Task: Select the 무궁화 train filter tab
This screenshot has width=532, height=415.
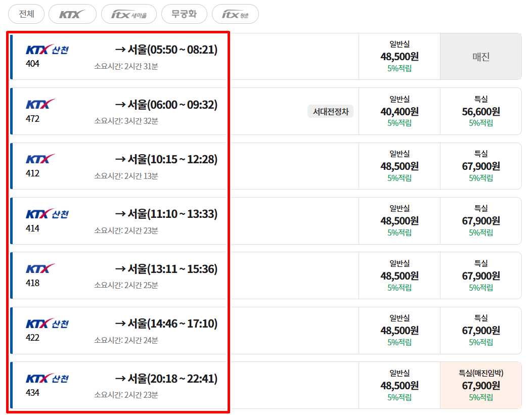Action: (x=184, y=14)
